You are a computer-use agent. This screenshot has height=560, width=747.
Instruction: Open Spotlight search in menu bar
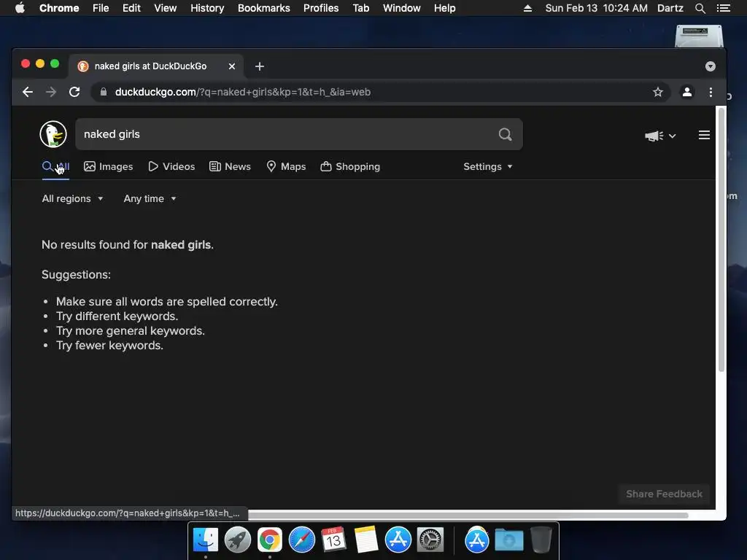pos(700,8)
